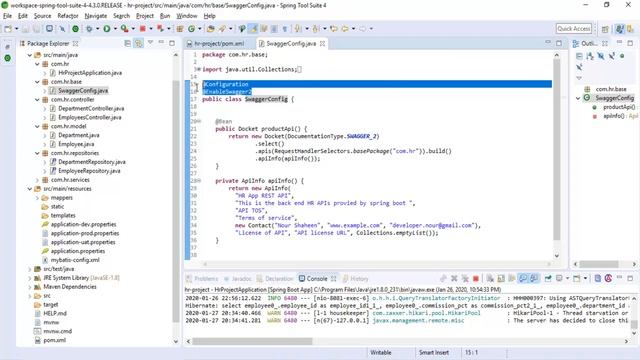
Task: Click the Pin Console icon
Action: [x=548, y=279]
